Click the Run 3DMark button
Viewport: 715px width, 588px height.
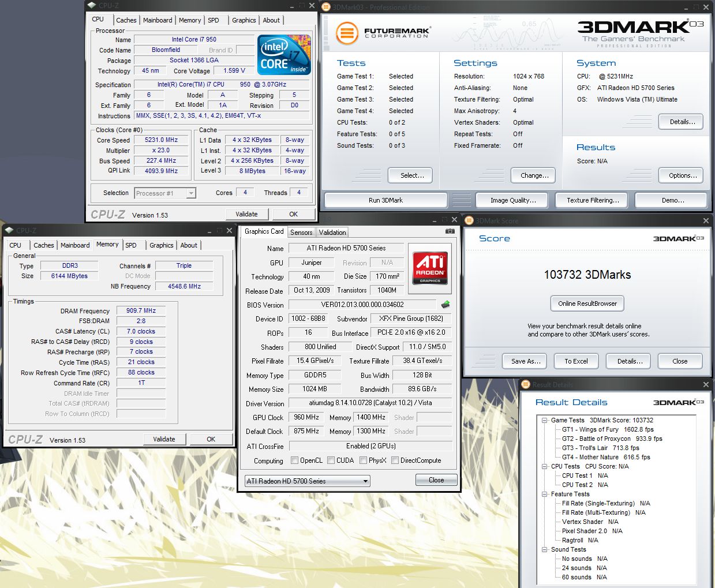[385, 200]
